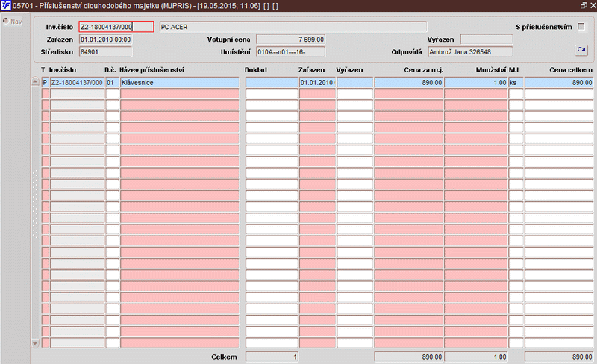
Task: Click the scroll down arrow beside the table
Action: tap(34, 343)
